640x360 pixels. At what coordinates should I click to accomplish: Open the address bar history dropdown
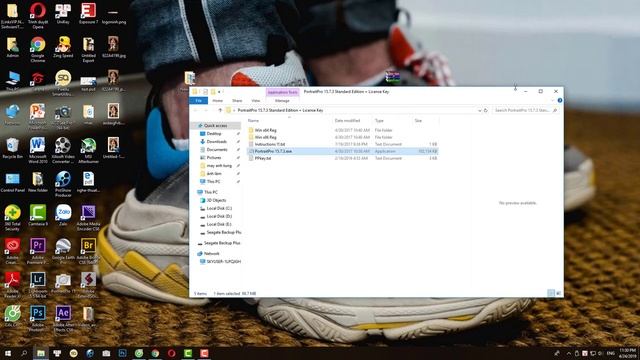479,110
